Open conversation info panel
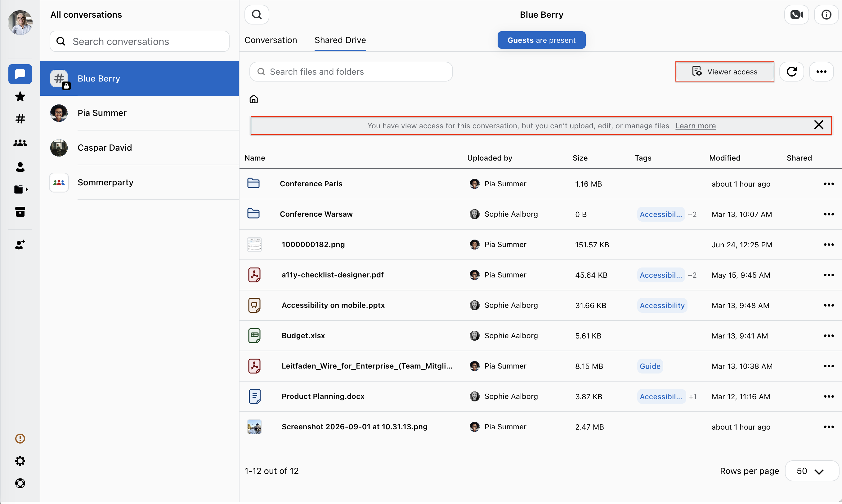Screen dimensions: 842x504 pyautogui.click(x=826, y=15)
